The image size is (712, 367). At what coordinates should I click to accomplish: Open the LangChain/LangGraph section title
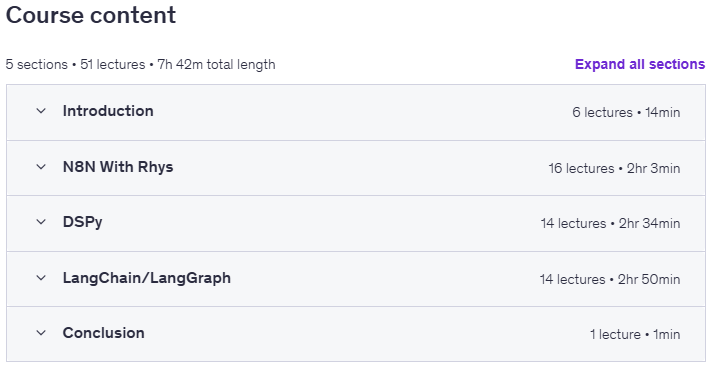(147, 278)
